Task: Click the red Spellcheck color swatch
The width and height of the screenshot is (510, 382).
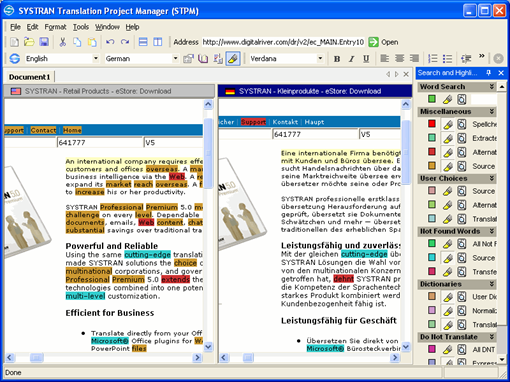Action: (432, 124)
